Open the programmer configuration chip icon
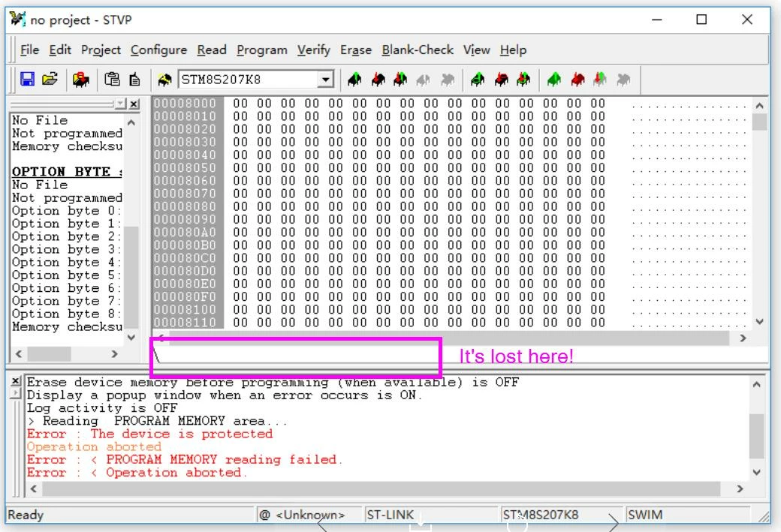This screenshot has width=781, height=532. click(80, 79)
